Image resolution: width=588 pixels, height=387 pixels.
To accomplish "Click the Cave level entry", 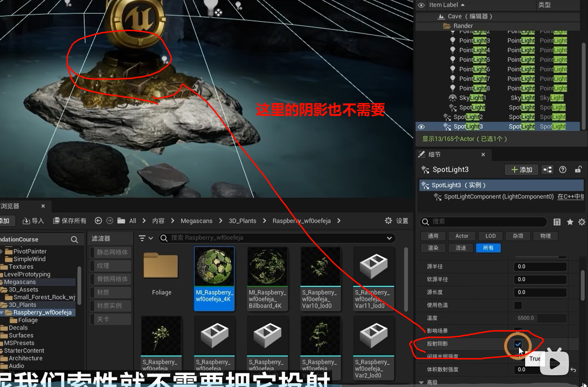I will tap(470, 16).
